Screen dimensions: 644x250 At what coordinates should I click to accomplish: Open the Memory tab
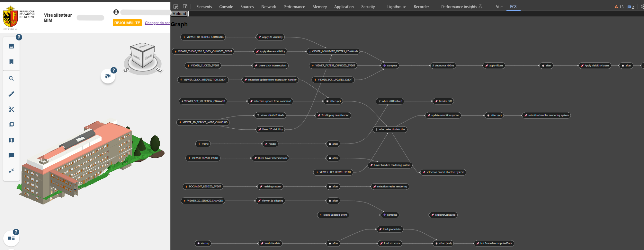319,7
